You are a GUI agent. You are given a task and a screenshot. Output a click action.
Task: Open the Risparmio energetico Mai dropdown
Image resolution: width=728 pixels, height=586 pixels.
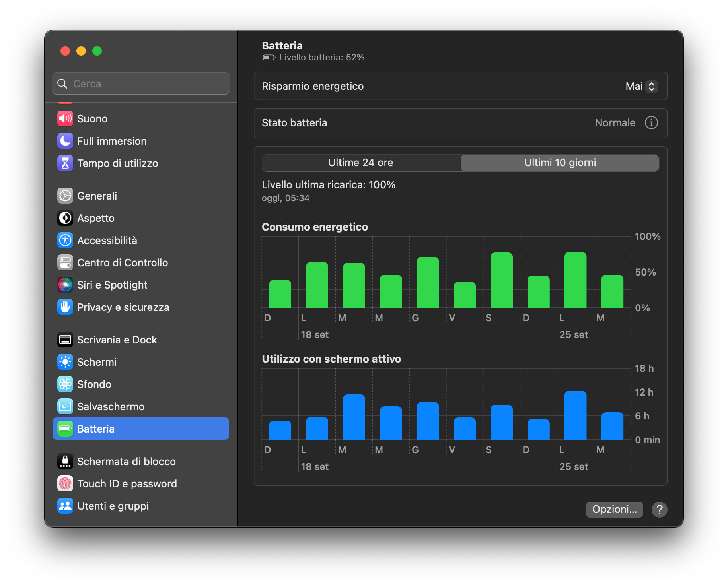point(641,86)
